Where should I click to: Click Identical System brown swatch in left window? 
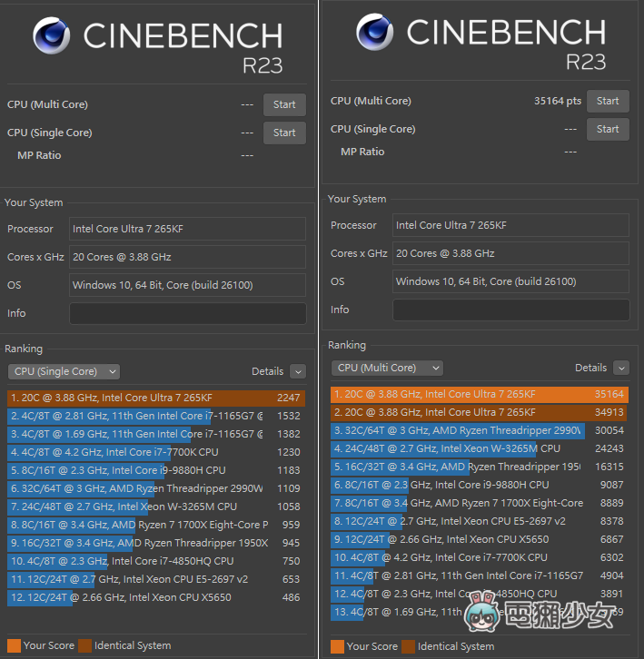[85, 645]
